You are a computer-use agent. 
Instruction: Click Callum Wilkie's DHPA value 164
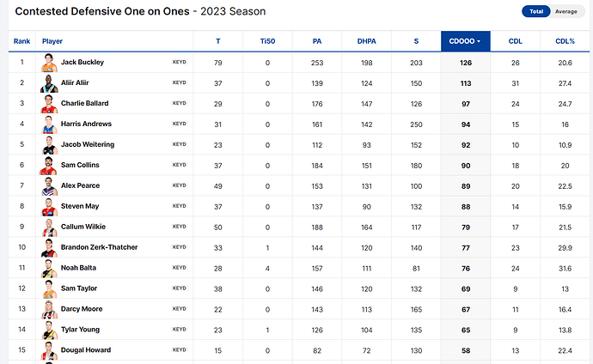[366, 227]
